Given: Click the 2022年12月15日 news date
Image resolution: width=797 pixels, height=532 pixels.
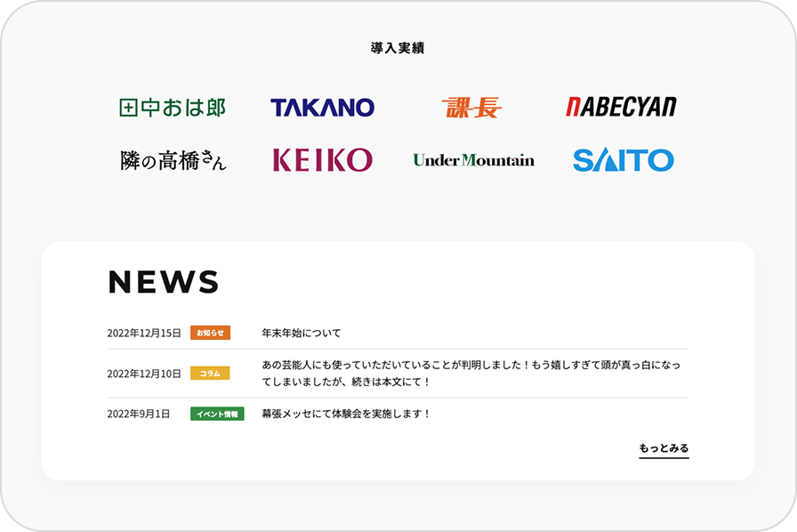Looking at the screenshot, I should [x=144, y=333].
